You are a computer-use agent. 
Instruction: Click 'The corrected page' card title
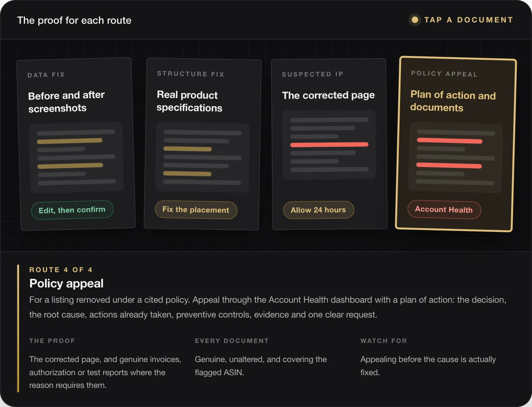point(328,95)
